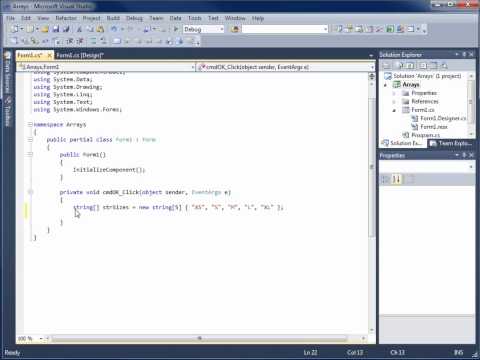Click the Alphabetical sort icon in Properties
This screenshot has width=480, height=360.
[396, 179]
